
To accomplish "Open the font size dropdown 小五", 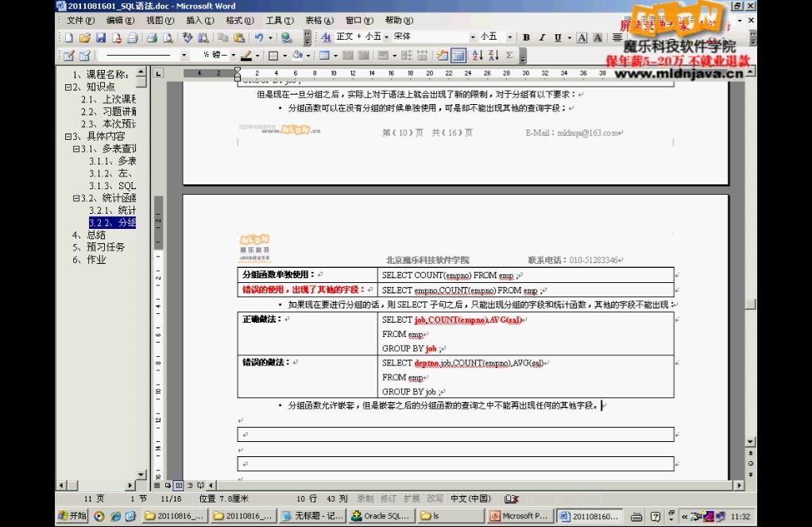I will tap(509, 37).
